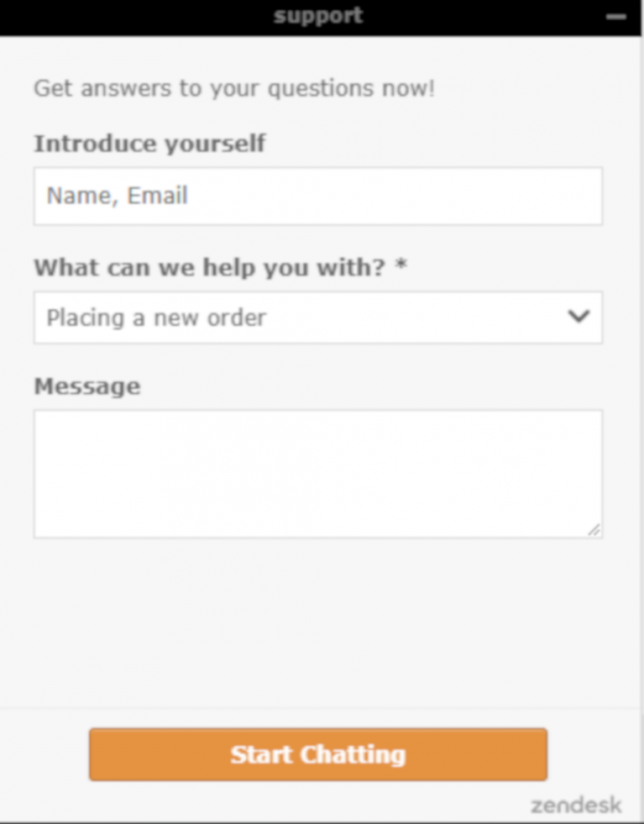This screenshot has height=824, width=644.
Task: Minimize the support chat widget
Action: [x=616, y=17]
